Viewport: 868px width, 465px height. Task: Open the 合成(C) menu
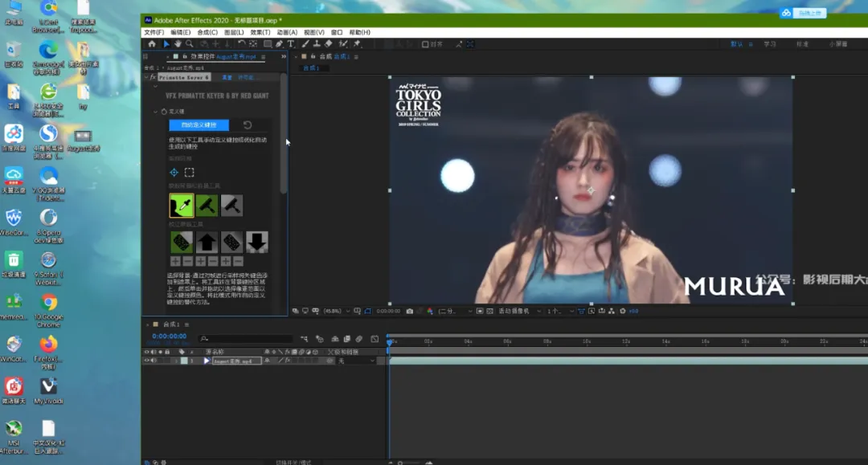(207, 33)
